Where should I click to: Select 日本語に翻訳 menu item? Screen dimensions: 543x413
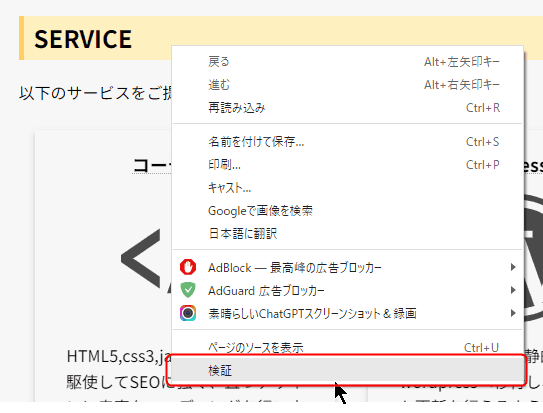(348, 234)
